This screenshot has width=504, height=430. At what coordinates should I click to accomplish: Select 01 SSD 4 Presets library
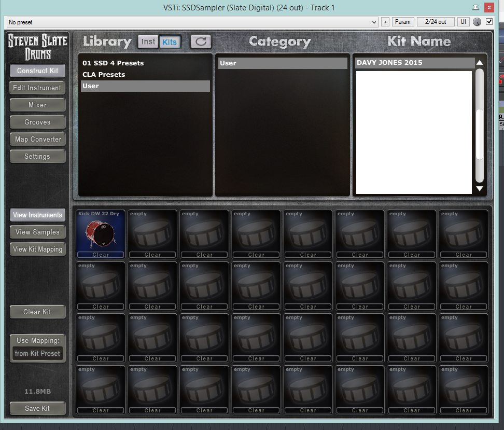(x=145, y=63)
